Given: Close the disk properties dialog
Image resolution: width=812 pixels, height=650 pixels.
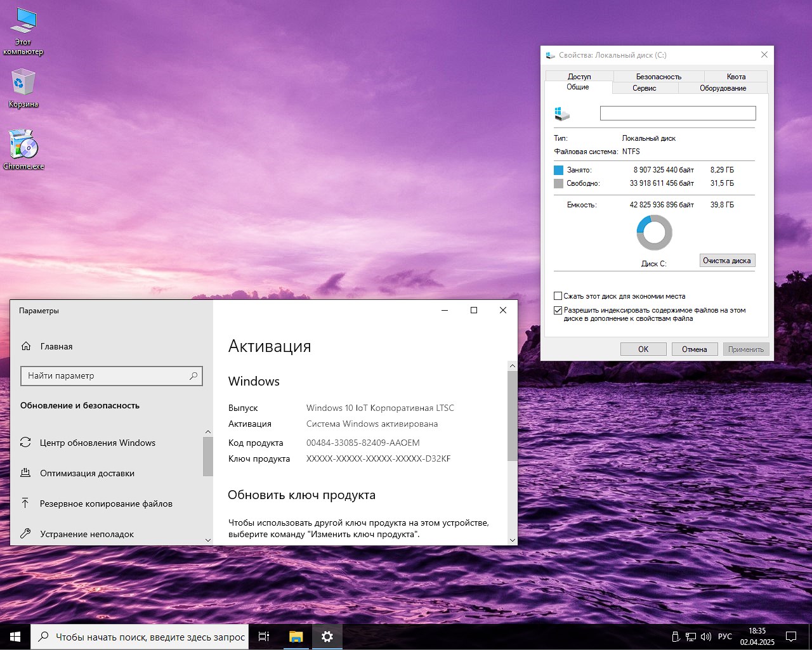Looking at the screenshot, I should click(764, 55).
